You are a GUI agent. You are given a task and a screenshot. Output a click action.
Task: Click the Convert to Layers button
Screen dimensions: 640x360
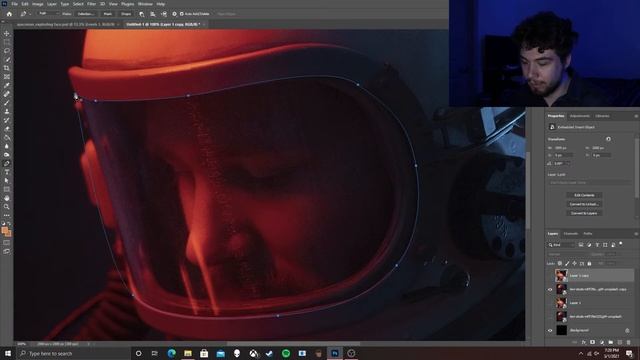tap(584, 213)
